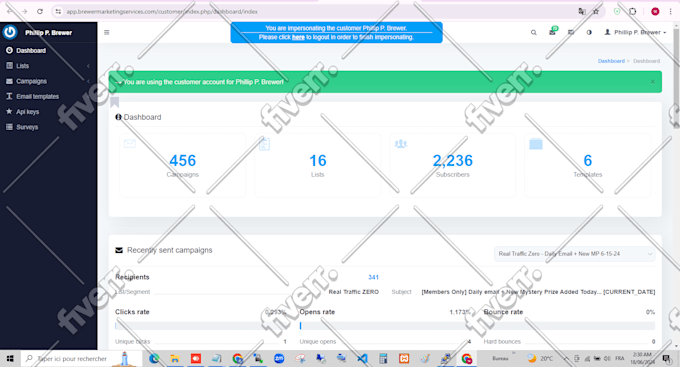Click the Bounce rate progress bar
The image size is (680, 367).
pos(569,325)
